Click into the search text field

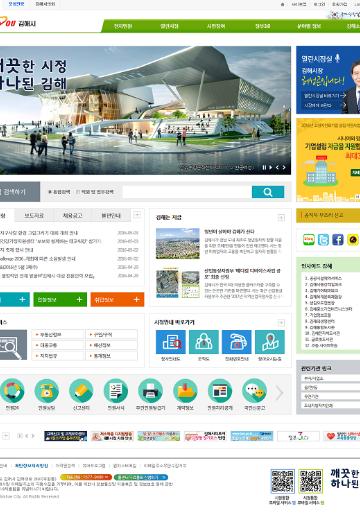coord(187,192)
